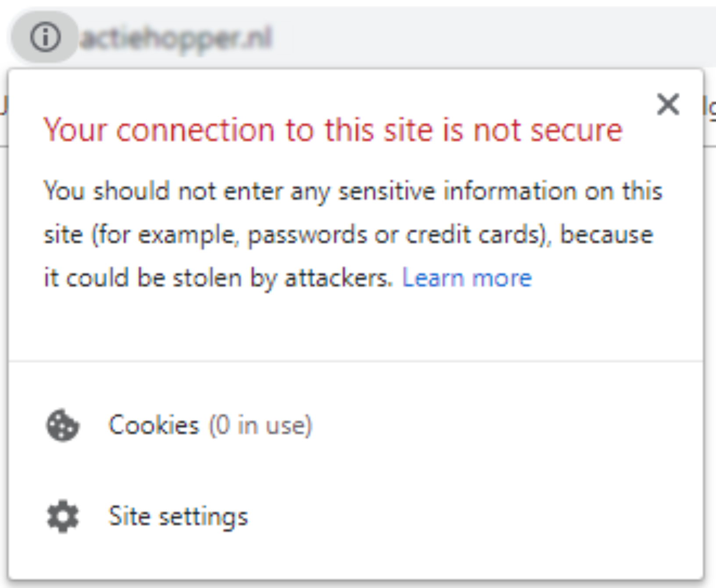Viewport: 716px width, 588px height.
Task: Click the divider line above Cookies
Action: tap(356, 361)
